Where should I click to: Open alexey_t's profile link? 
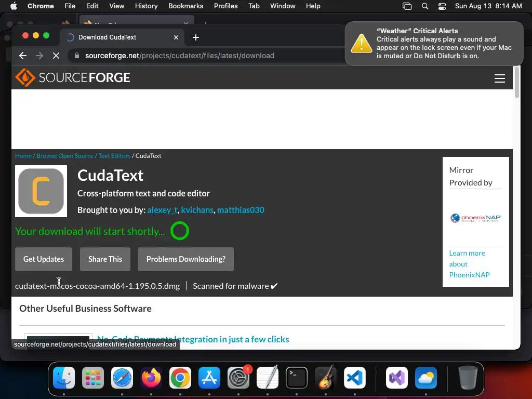click(162, 210)
